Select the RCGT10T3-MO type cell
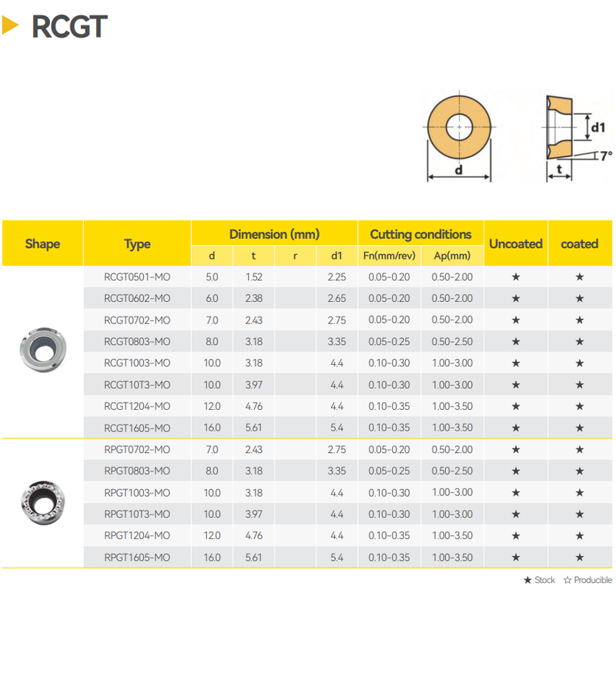The height and width of the screenshot is (694, 616). point(137,384)
